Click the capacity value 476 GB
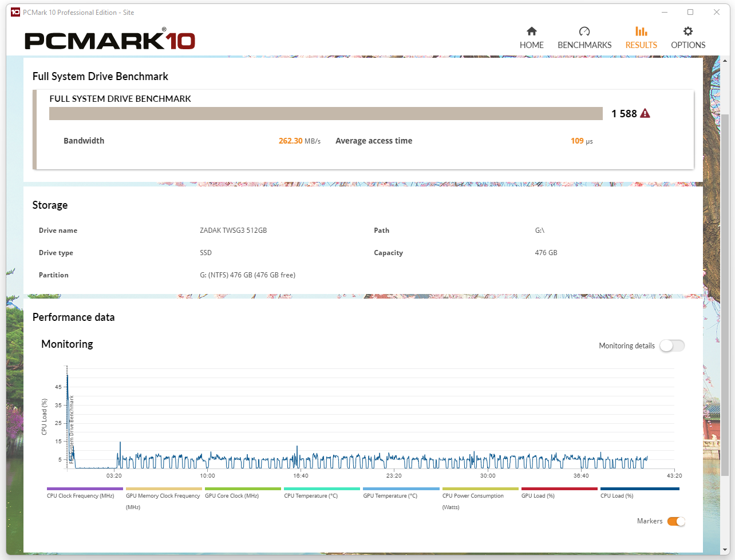Viewport: 735px width, 560px height. click(546, 253)
